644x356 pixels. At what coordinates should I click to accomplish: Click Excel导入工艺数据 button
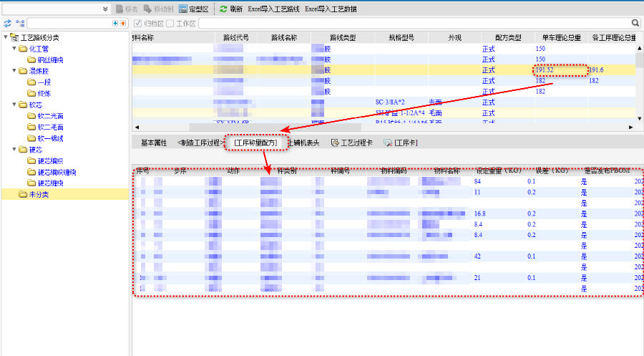click(x=331, y=9)
